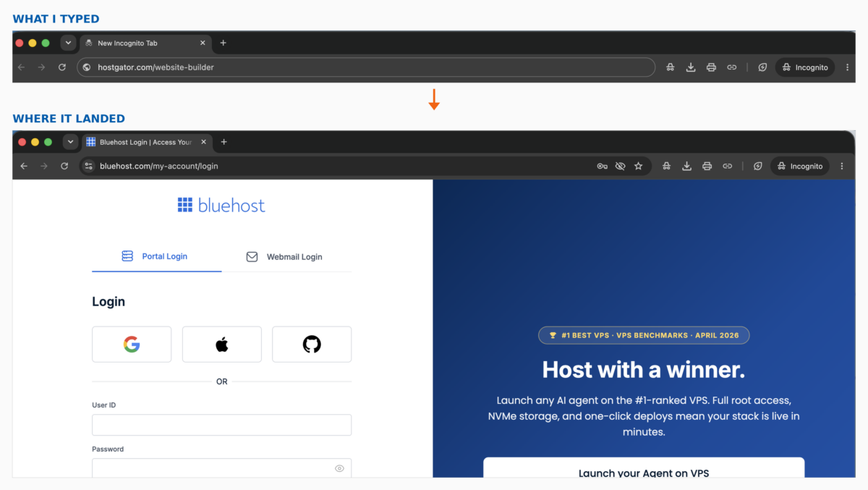Screen dimensions: 868x490
Task: Switch to Portal Login tab
Action: (156, 256)
